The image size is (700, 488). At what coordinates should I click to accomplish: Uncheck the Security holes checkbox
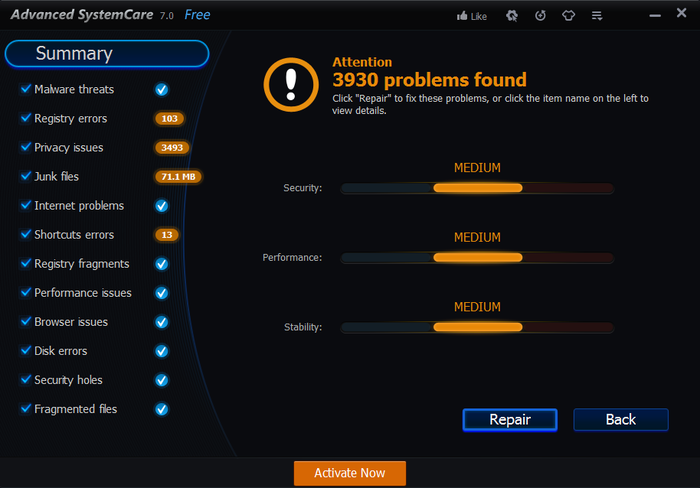26,379
